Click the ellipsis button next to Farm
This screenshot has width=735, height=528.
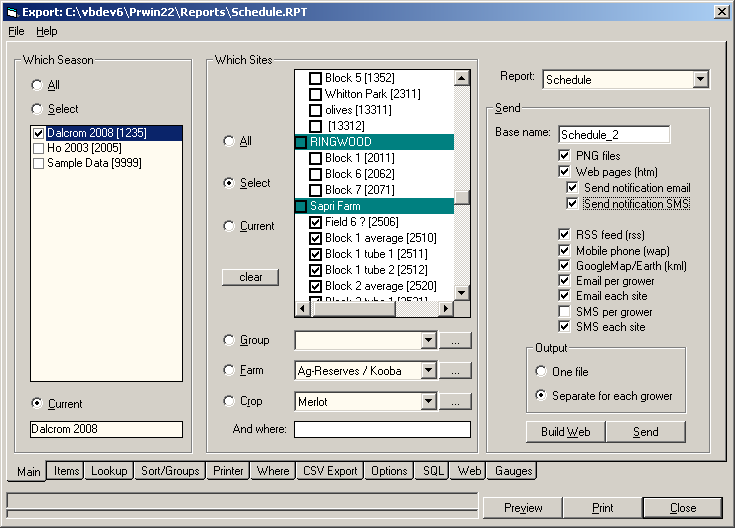[455, 371]
